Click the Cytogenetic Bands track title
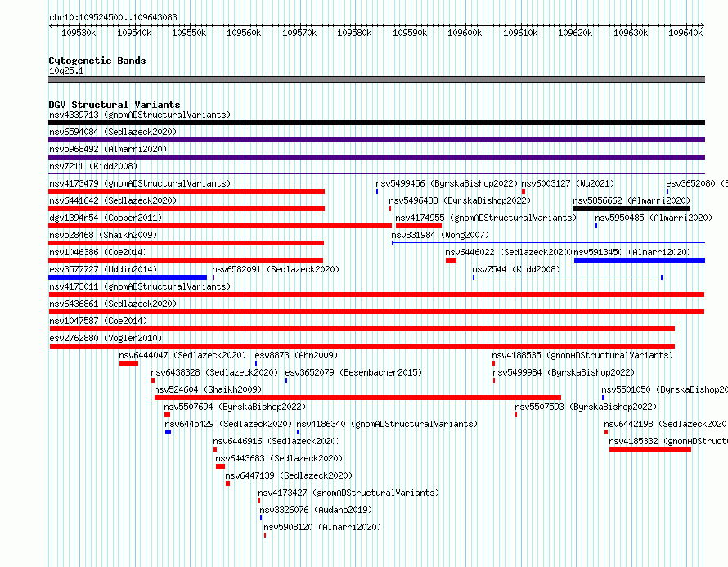 (x=97, y=61)
